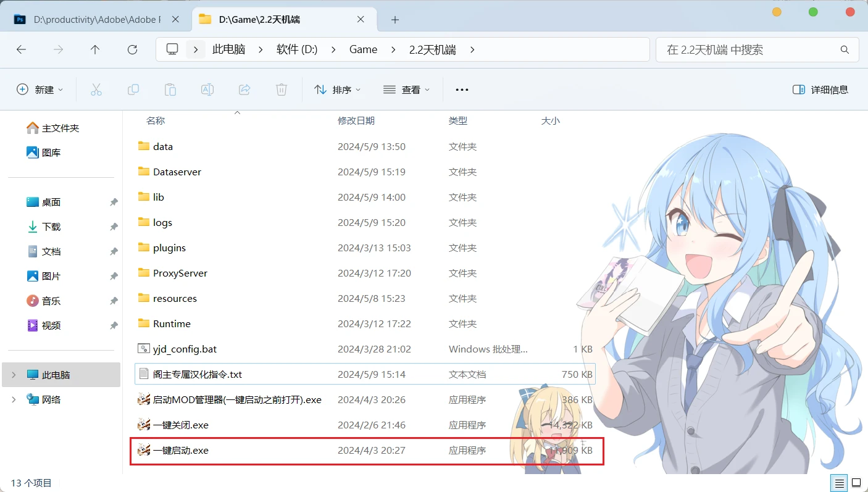Unpin 桌面 using its pin icon

114,202
